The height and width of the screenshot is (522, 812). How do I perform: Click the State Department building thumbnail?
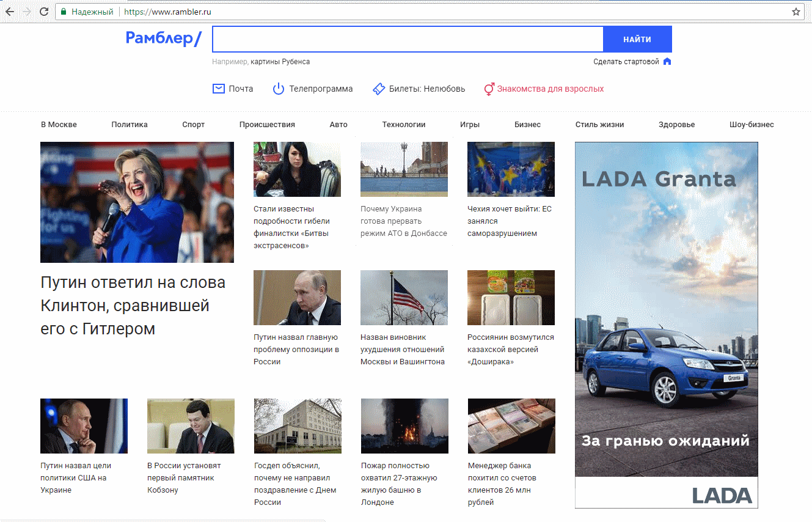(x=298, y=426)
